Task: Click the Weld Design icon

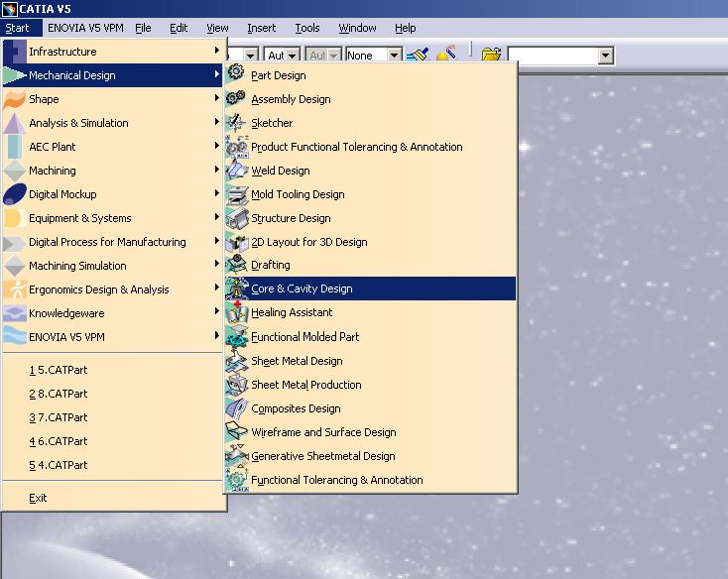Action: coord(237,170)
